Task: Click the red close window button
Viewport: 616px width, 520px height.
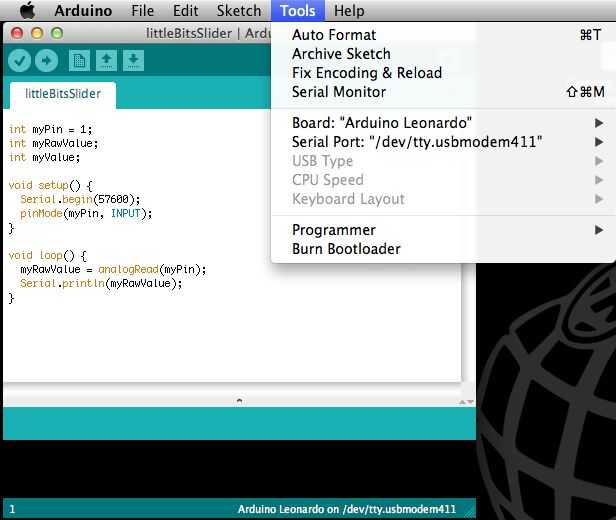Action: [x=17, y=33]
